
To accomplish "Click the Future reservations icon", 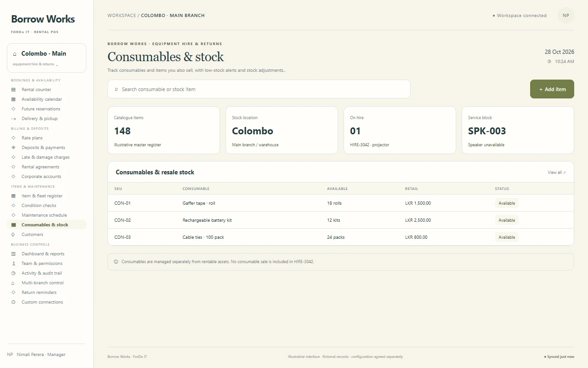I will tap(13, 109).
